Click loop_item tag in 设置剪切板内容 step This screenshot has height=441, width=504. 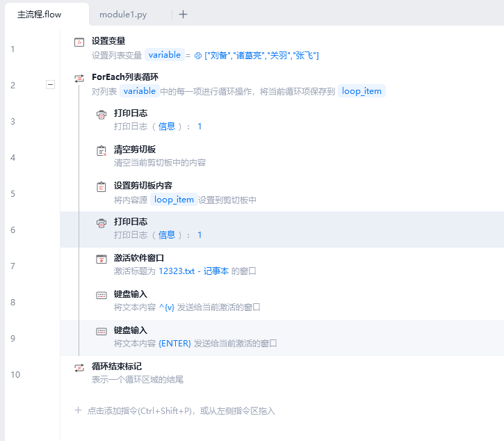[x=174, y=200]
